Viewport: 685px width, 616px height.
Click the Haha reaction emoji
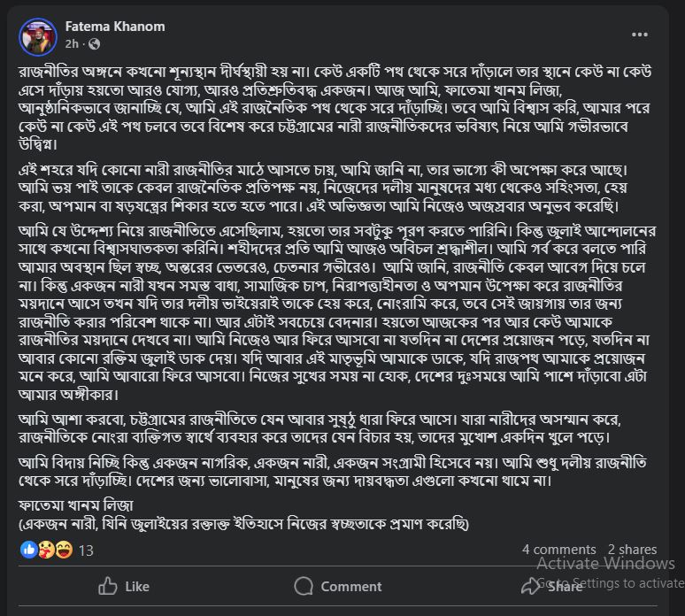click(64, 550)
